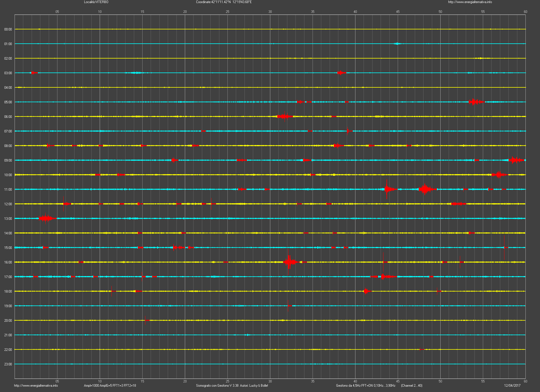The height and width of the screenshot is (392, 540).
Task: Select the 22:00 hour row label
Action: pyautogui.click(x=8, y=350)
